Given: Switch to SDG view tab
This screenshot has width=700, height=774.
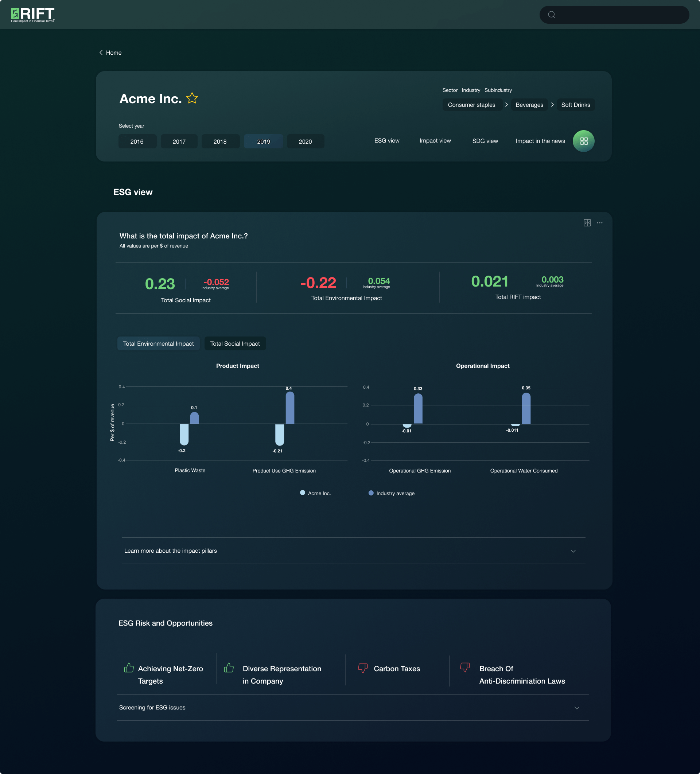Looking at the screenshot, I should pyautogui.click(x=485, y=141).
